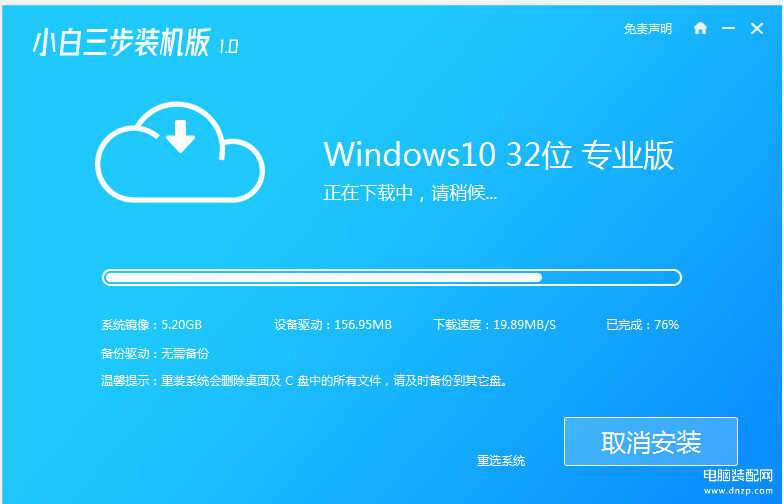Click the 设备驱动：156.95MB value

coord(333,325)
